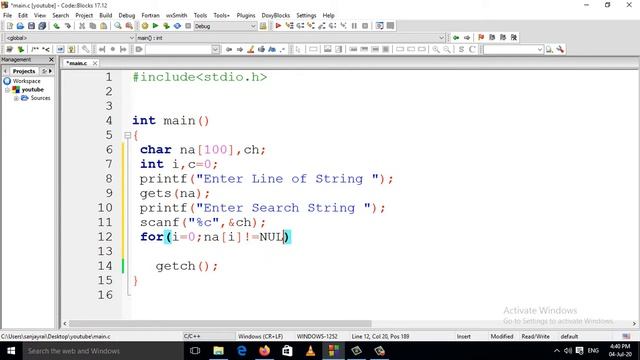Open the empty combo box near the wrench icon

[513, 49]
